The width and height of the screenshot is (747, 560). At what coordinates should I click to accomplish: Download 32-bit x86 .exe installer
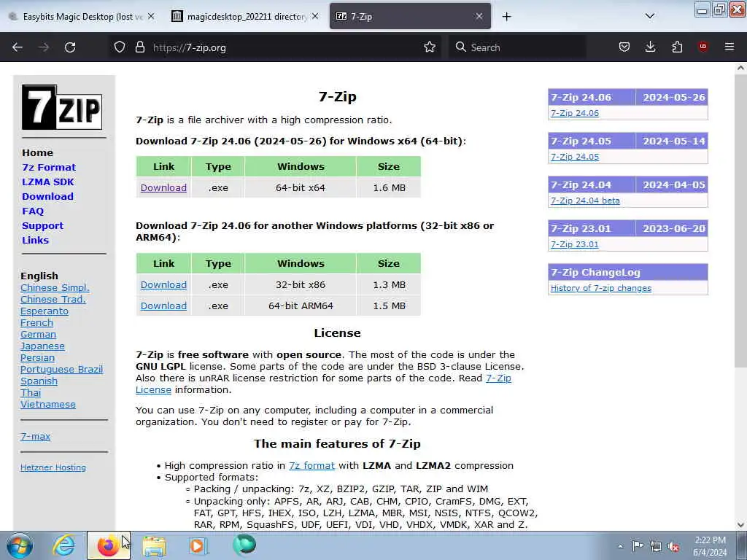pyautogui.click(x=163, y=285)
